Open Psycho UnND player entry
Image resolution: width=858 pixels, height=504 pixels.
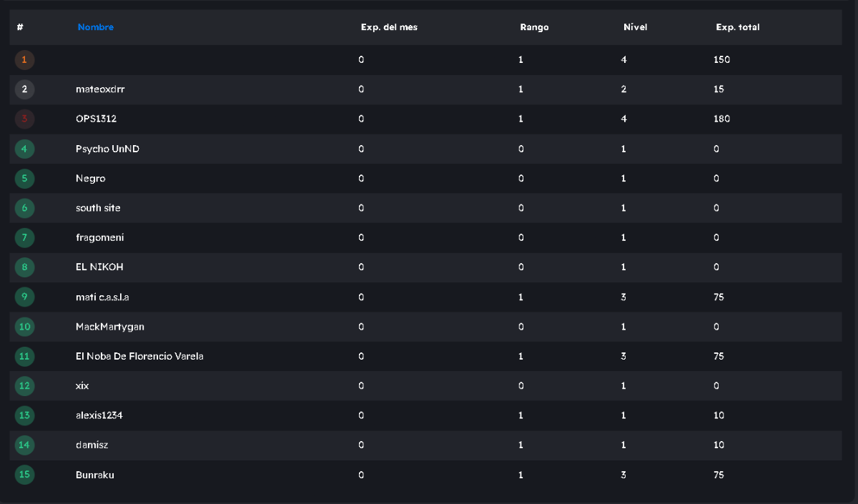point(102,149)
